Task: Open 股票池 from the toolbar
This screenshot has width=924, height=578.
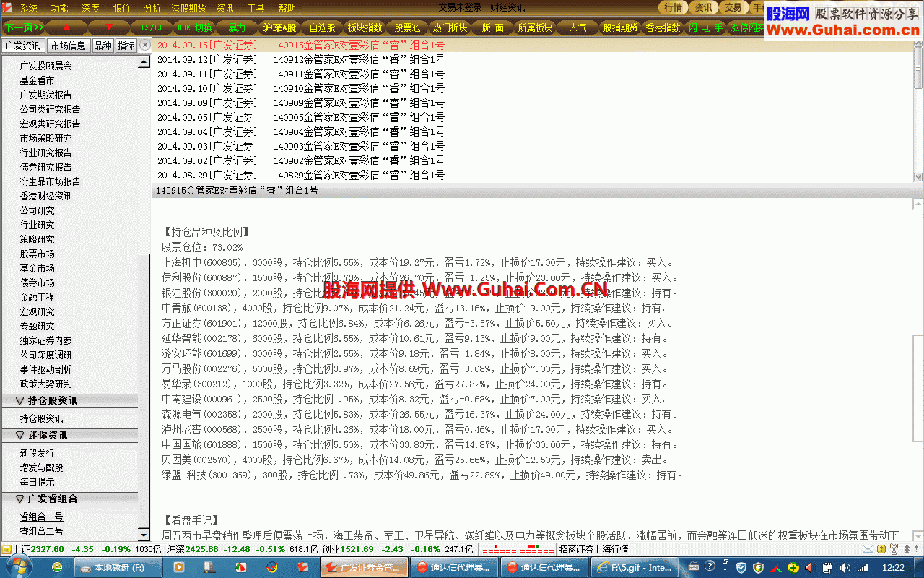Action: (x=407, y=27)
